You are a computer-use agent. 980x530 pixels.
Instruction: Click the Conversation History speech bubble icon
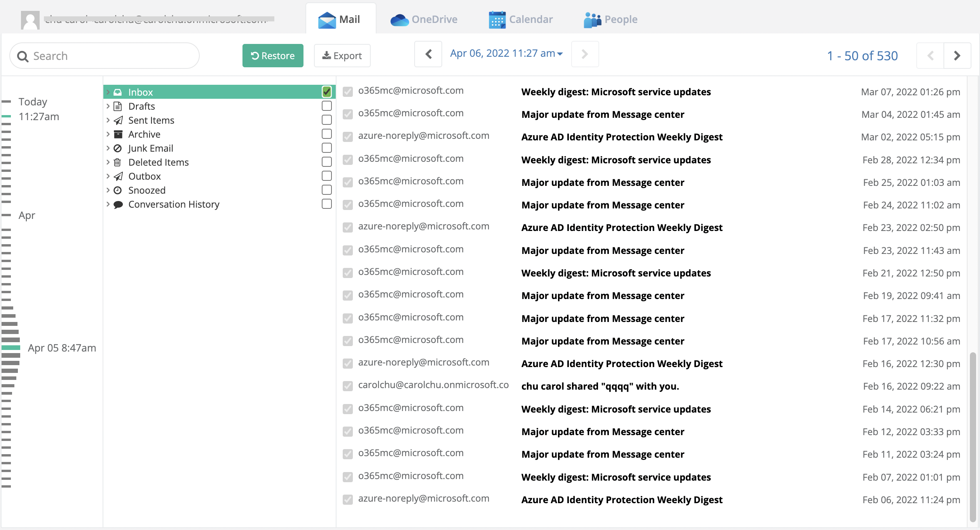pos(118,205)
